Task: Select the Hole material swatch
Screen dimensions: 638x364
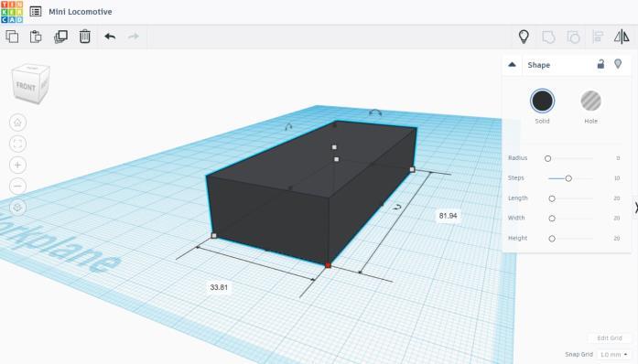Action: [590, 101]
